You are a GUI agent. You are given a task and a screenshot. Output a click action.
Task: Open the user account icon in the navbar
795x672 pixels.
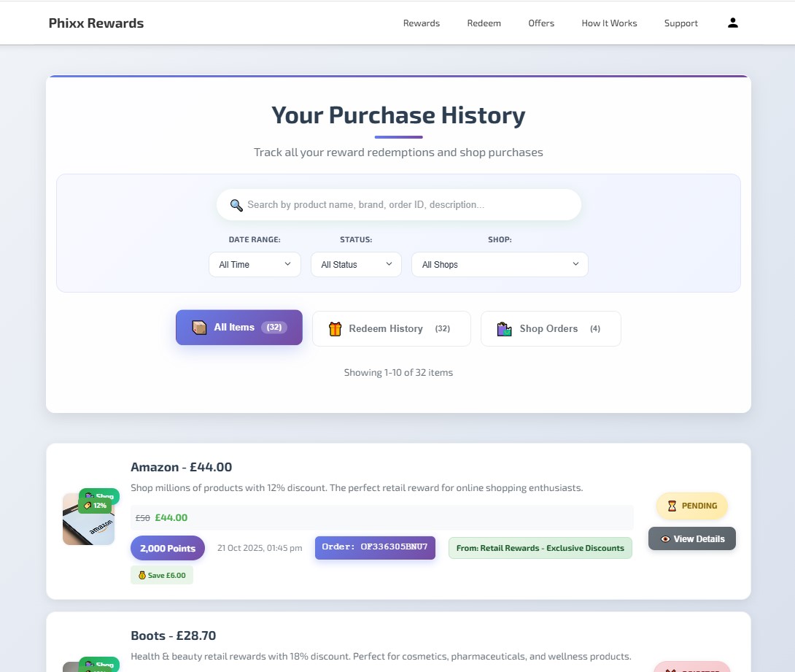(732, 23)
